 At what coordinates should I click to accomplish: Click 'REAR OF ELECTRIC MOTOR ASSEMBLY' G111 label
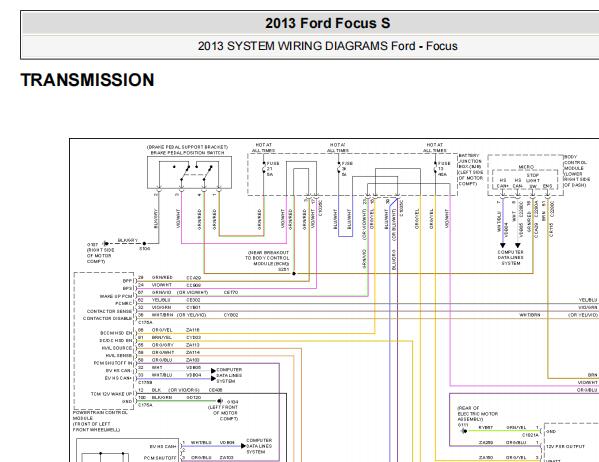[478, 417]
